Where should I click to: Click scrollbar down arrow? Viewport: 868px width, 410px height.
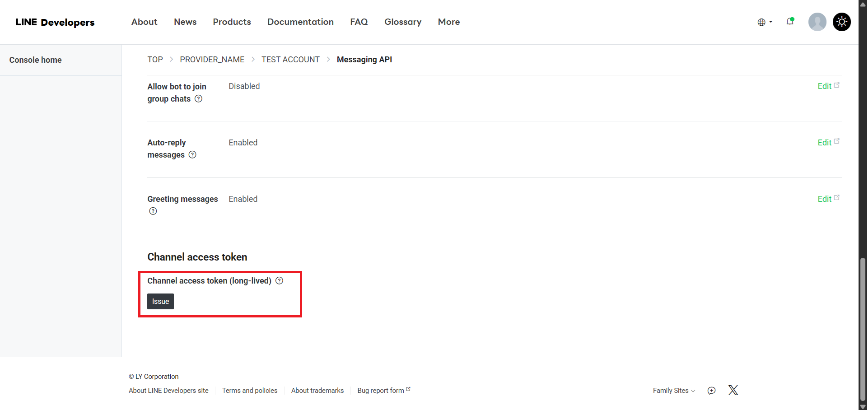863,406
